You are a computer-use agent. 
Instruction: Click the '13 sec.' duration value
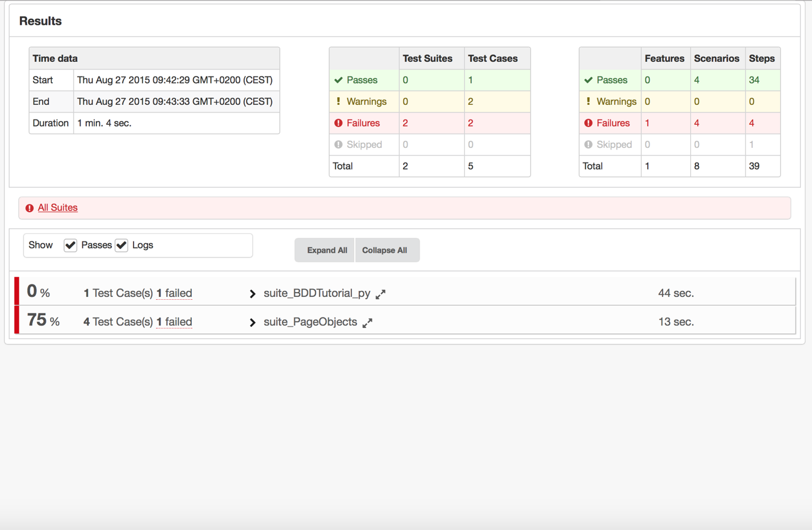tap(676, 322)
